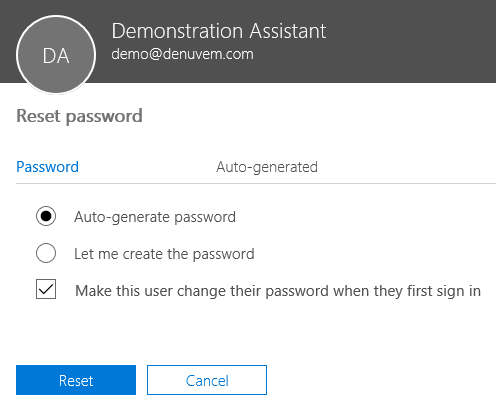The height and width of the screenshot is (404, 496).
Task: Click the filled dot of the selected radio
Action: point(46,216)
